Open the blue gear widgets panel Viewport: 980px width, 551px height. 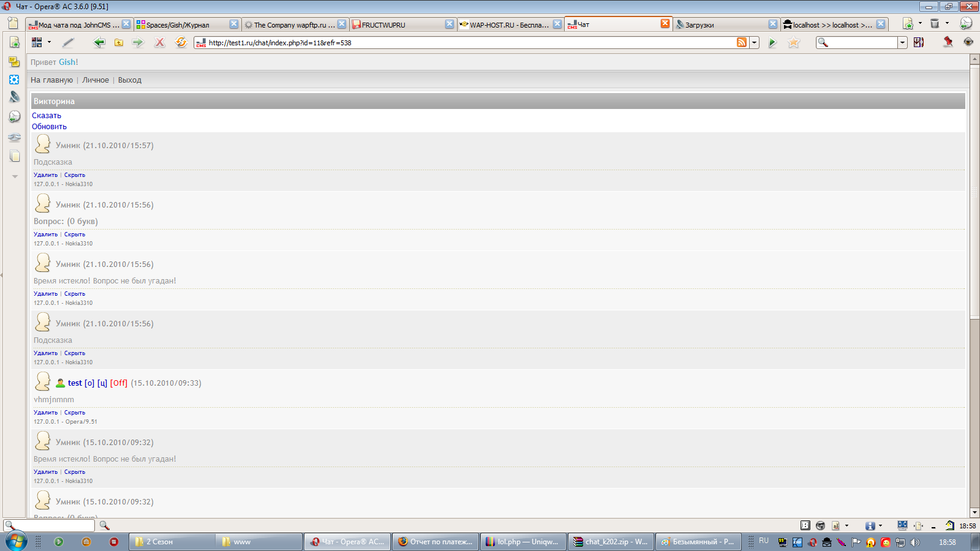click(14, 80)
